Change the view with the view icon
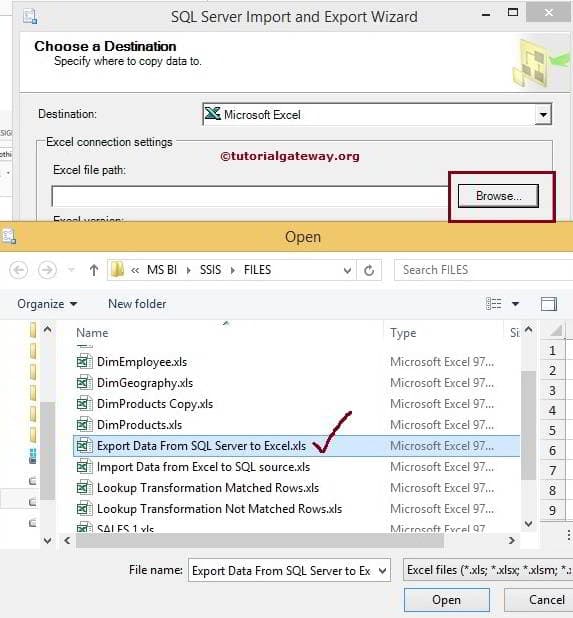 point(494,304)
